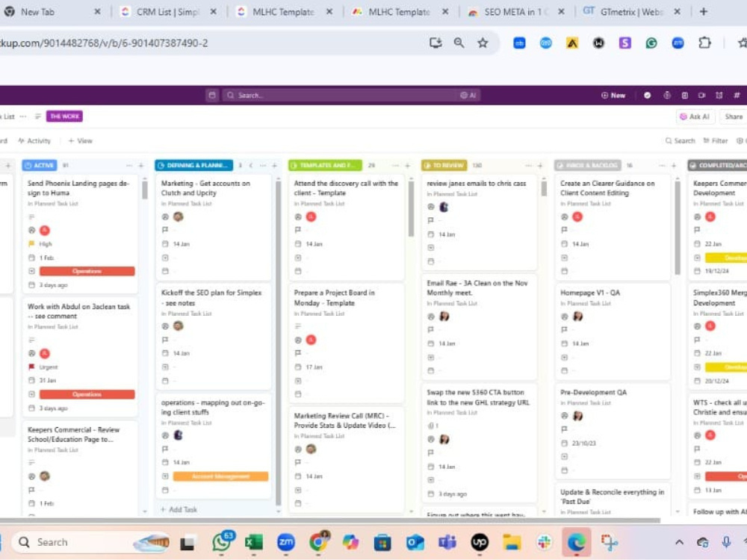Open 'Homepage V1 - QA' card
This screenshot has height=560, width=747.
[x=613, y=333]
